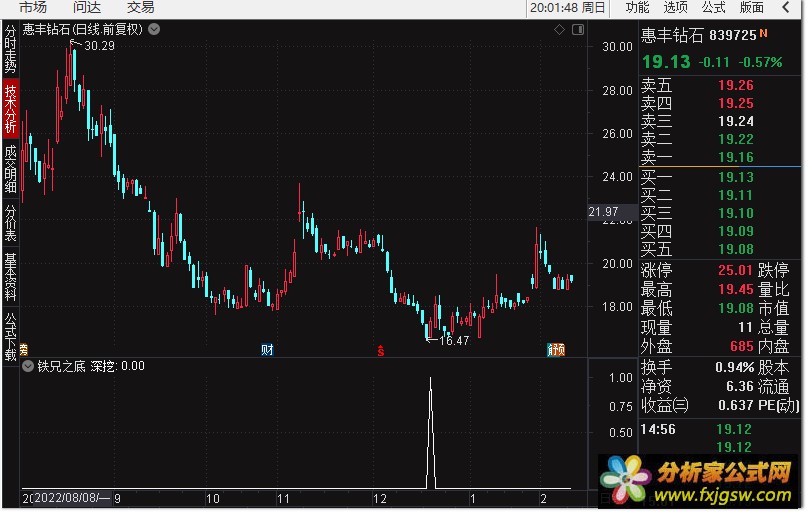Open the 问达 menu

click(x=87, y=7)
